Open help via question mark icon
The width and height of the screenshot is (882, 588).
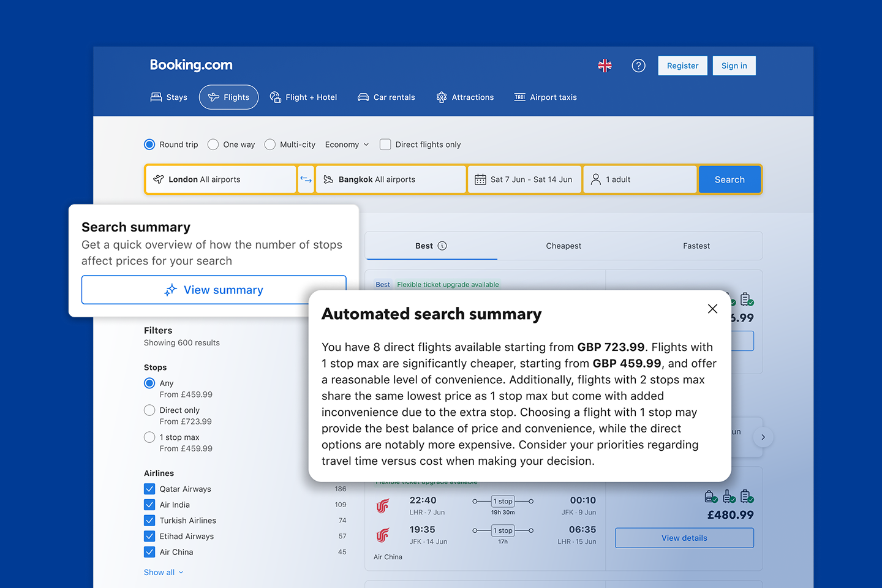[638, 66]
